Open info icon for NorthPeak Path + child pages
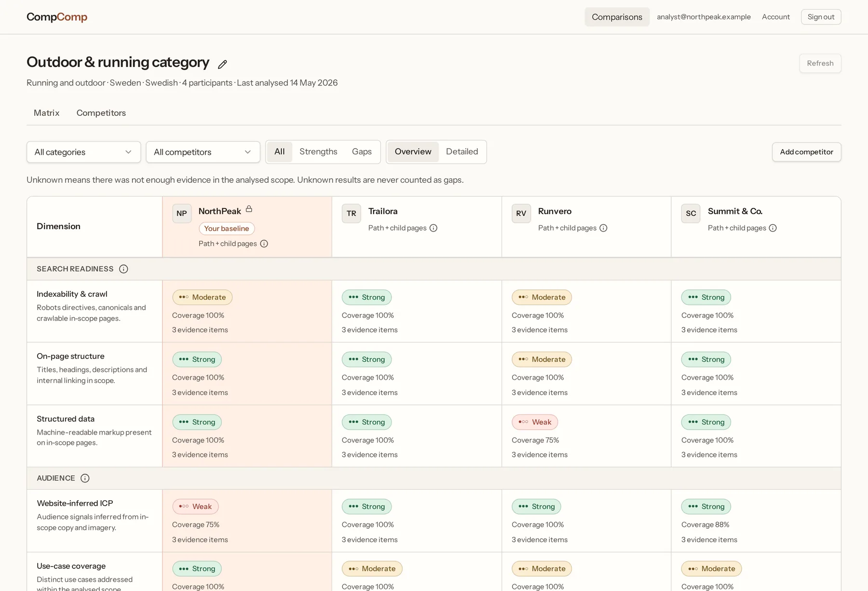The height and width of the screenshot is (591, 868). (264, 244)
